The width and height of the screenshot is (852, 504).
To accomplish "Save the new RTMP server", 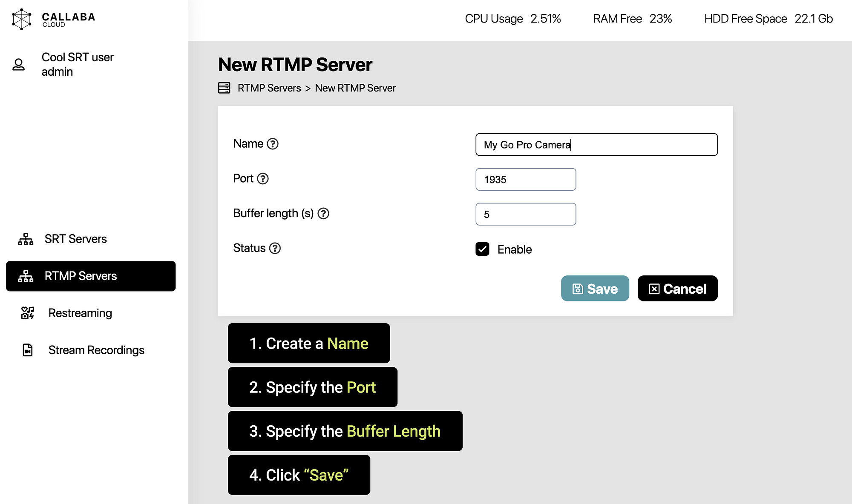I will tap(595, 288).
